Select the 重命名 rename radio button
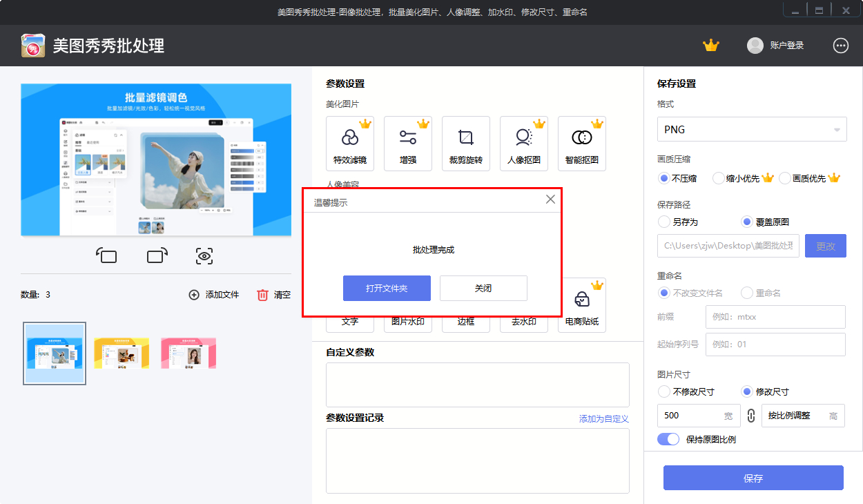 pyautogui.click(x=746, y=293)
